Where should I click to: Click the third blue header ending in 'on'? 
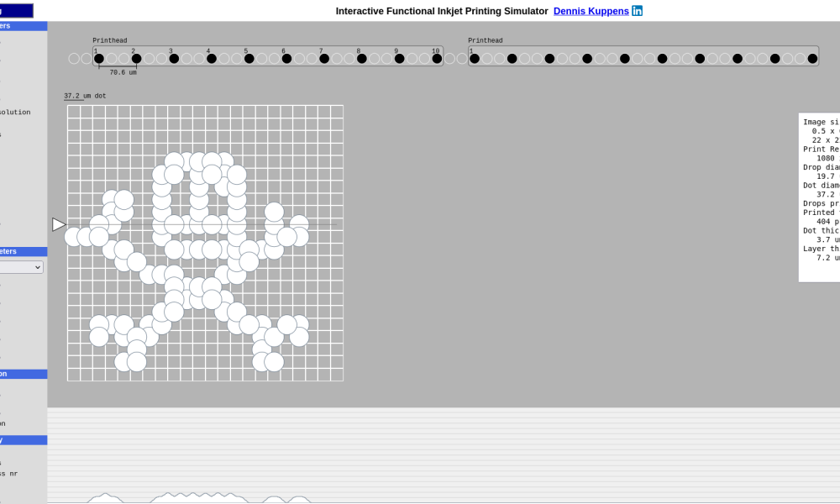coord(24,374)
